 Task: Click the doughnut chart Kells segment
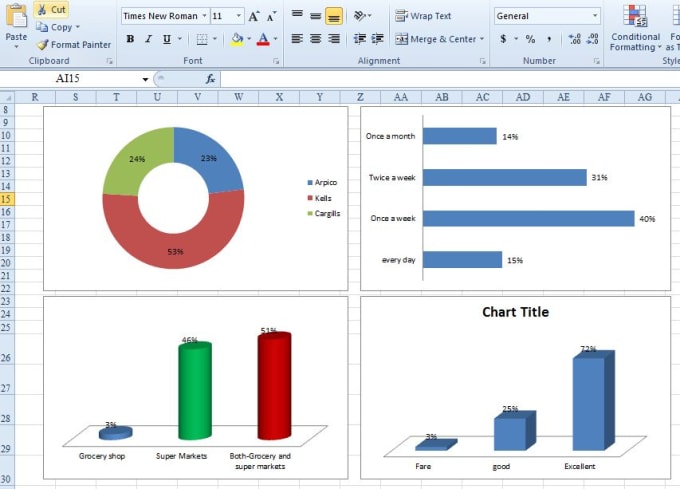coord(173,243)
